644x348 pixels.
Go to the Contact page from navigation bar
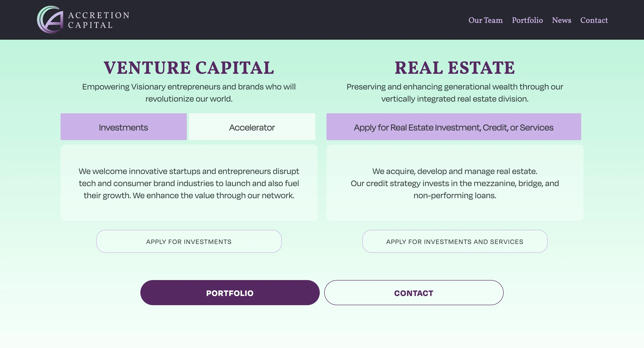[594, 20]
